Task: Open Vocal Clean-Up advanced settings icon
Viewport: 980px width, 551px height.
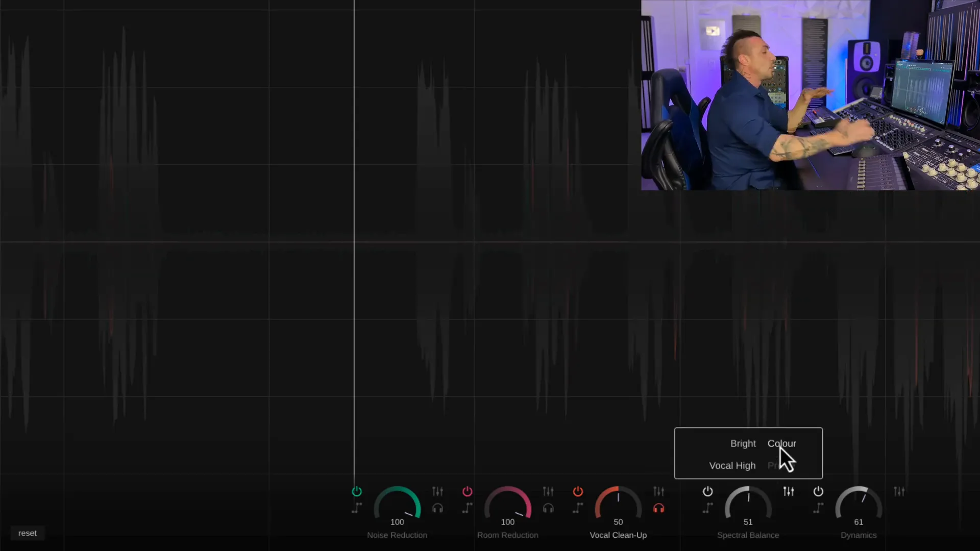Action: point(658,491)
